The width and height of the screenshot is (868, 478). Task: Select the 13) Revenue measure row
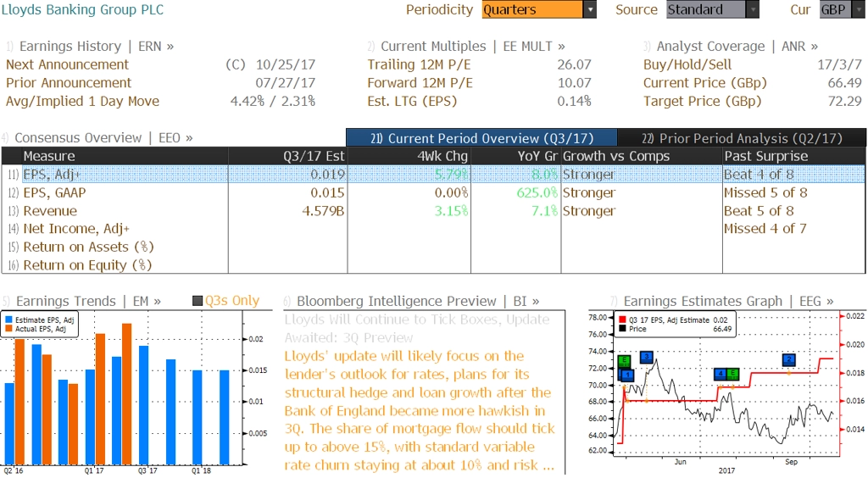tap(433, 211)
